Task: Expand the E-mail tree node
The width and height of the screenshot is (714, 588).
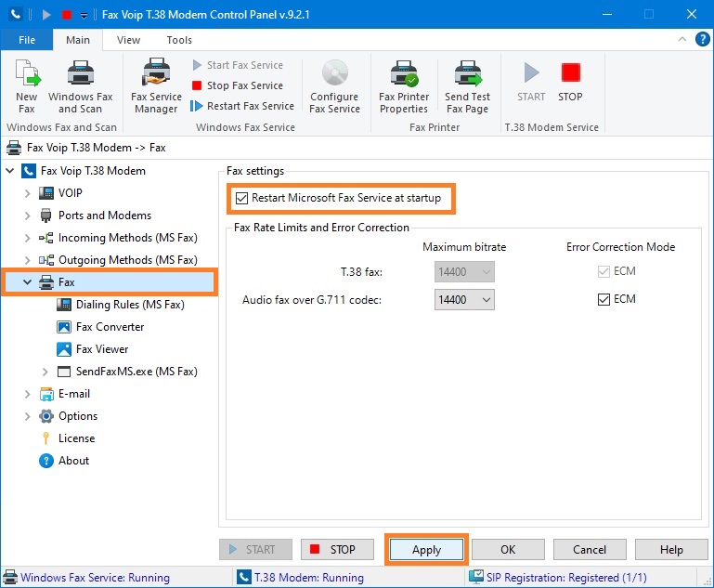Action: [x=27, y=394]
